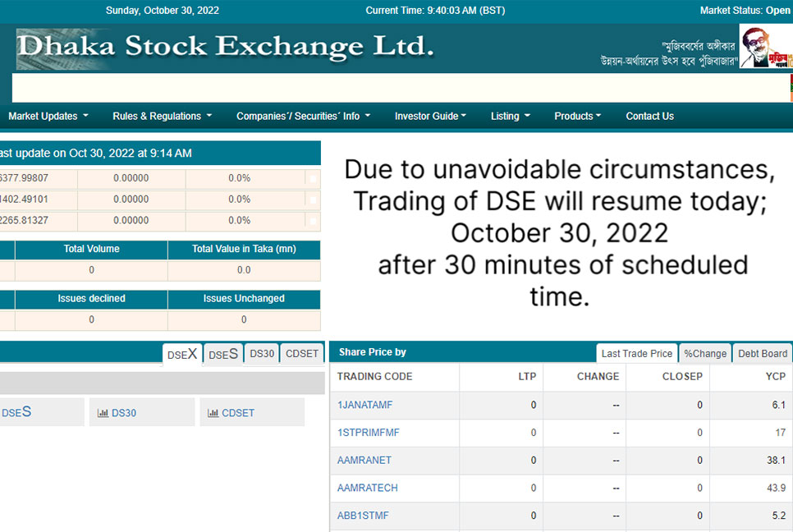793x532 pixels.
Task: Expand the Listing menu
Action: tap(511, 117)
